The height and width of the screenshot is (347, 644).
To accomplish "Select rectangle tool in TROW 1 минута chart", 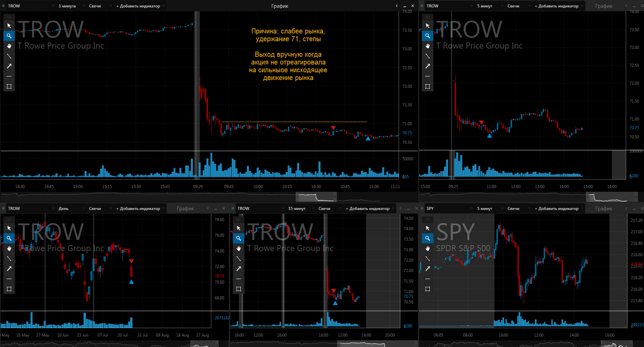I will (9, 86).
